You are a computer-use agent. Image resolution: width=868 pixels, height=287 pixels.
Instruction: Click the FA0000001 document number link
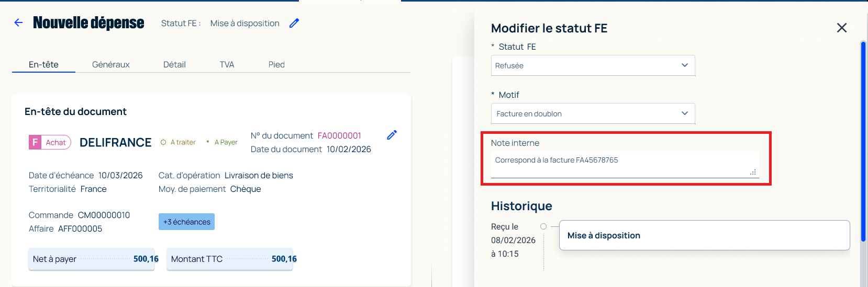tap(339, 135)
